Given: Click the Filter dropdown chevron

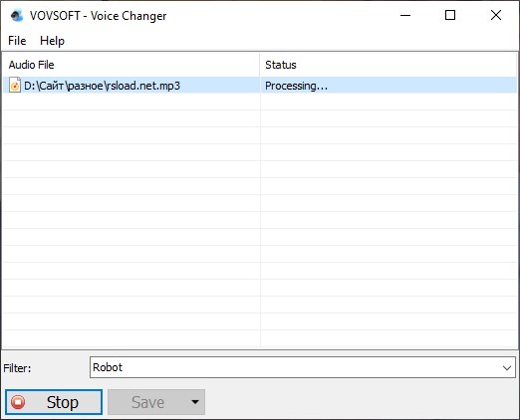Looking at the screenshot, I should tap(507, 367).
